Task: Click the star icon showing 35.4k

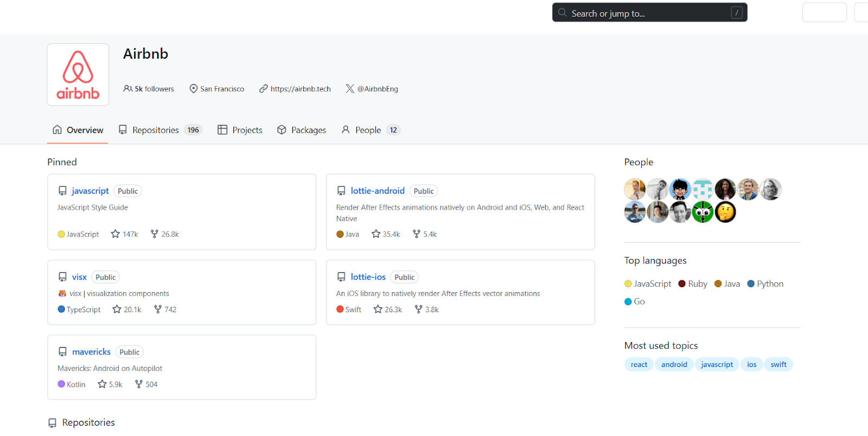Action: [x=376, y=234]
